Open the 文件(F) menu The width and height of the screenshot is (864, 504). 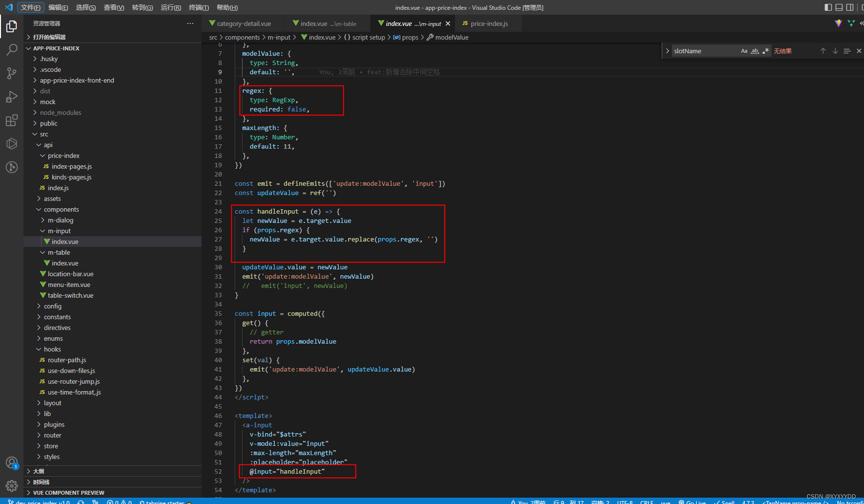[31, 7]
